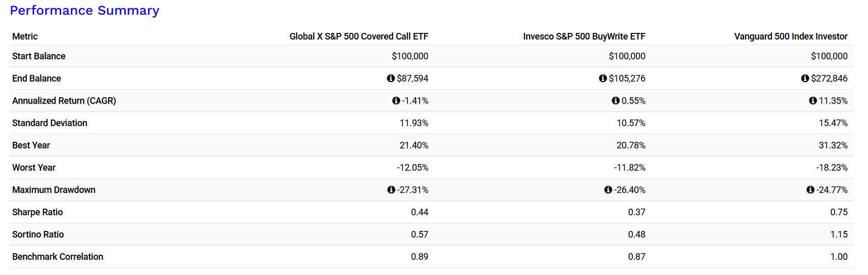Click info icon beside $105,276 end balance

click(x=603, y=78)
